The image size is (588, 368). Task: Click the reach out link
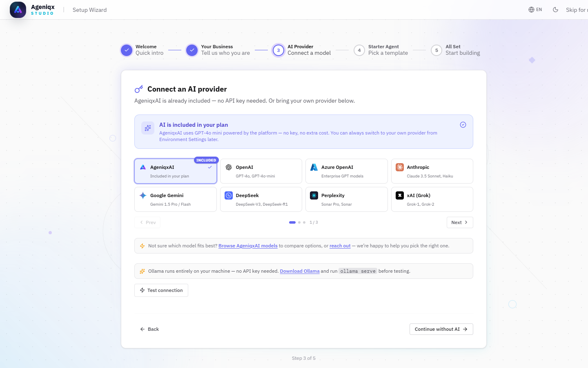(340, 246)
